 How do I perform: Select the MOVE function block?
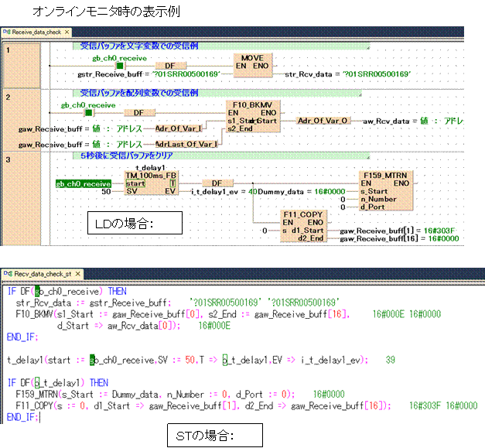click(x=253, y=66)
